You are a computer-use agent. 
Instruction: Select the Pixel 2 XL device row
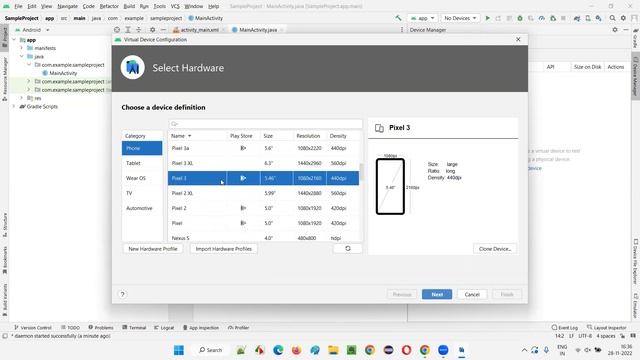263,193
